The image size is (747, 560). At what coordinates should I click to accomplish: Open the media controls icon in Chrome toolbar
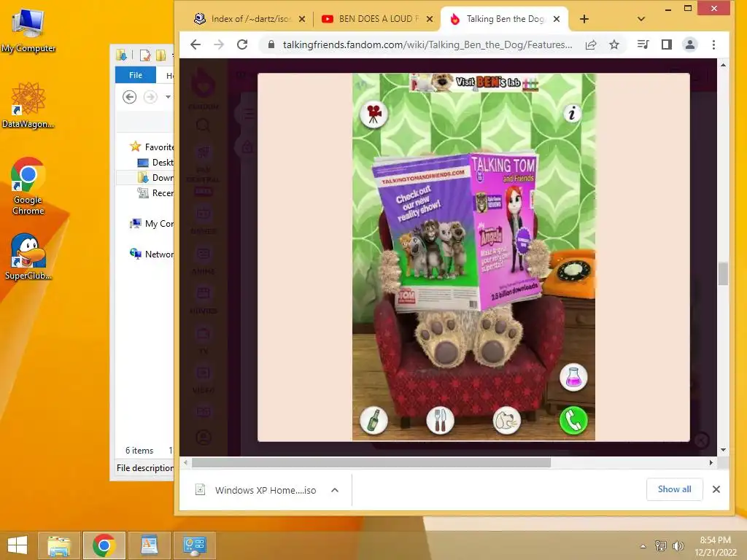(x=643, y=44)
